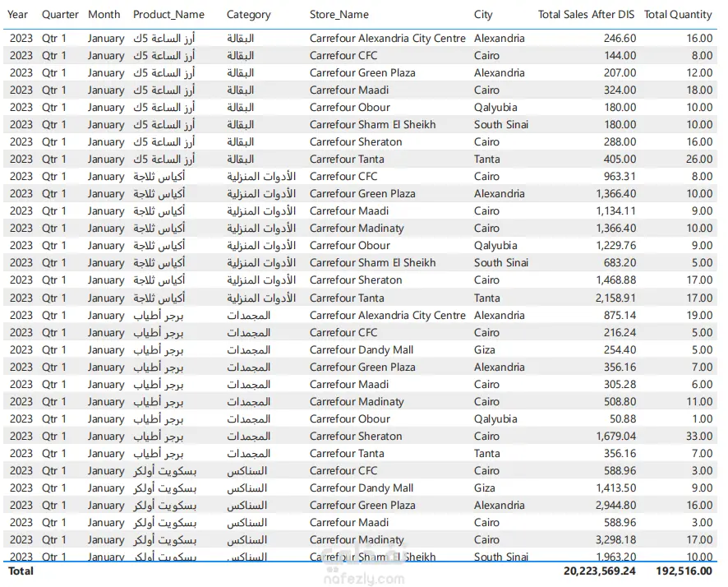Screen dimensions: 728x587
Task: Select the sales value 254.40
Action: (620, 349)
